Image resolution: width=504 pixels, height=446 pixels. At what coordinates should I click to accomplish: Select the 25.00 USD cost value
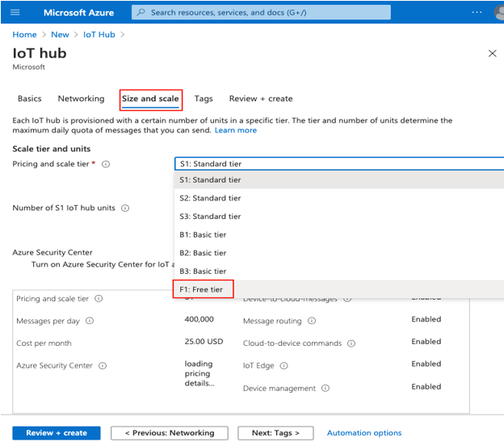point(204,342)
